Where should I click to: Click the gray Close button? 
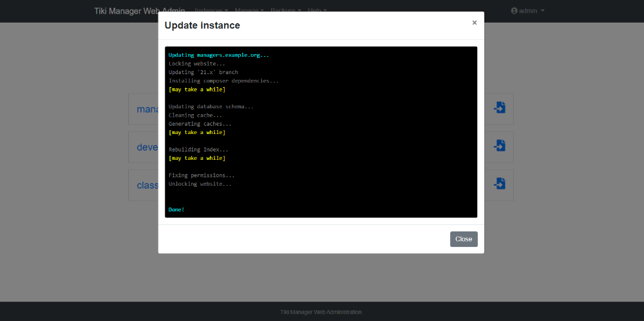[x=464, y=239]
